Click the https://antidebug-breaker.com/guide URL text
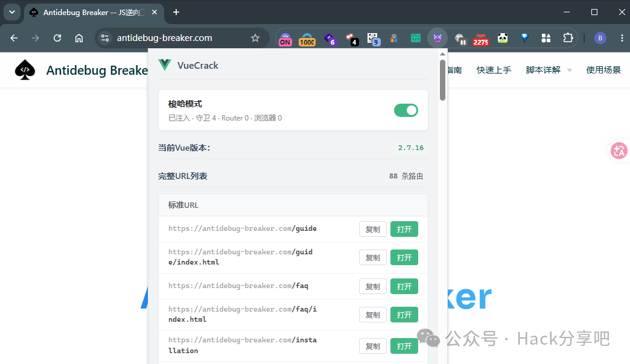 [x=242, y=228]
